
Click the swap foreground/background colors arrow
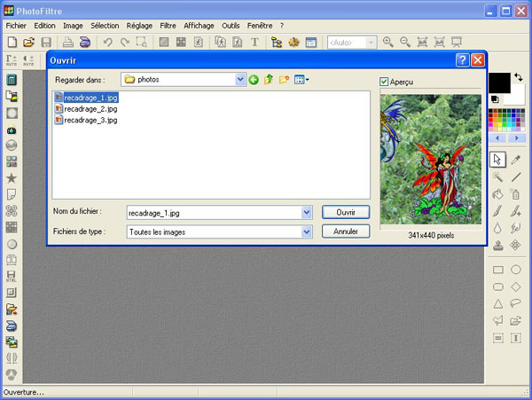519,77
